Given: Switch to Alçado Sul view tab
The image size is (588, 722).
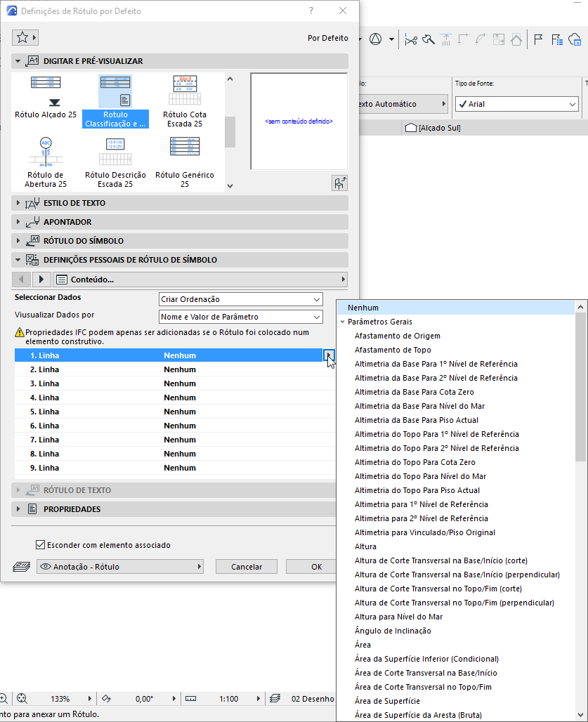Looking at the screenshot, I should [433, 128].
